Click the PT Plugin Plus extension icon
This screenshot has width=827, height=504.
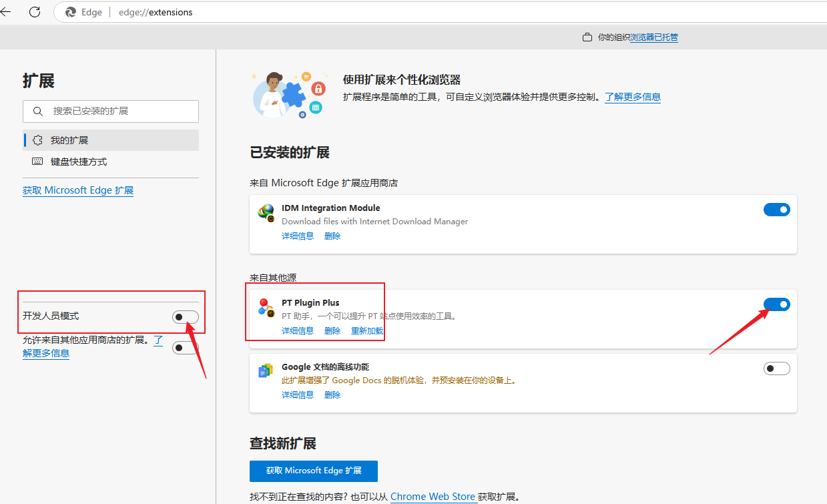[266, 307]
